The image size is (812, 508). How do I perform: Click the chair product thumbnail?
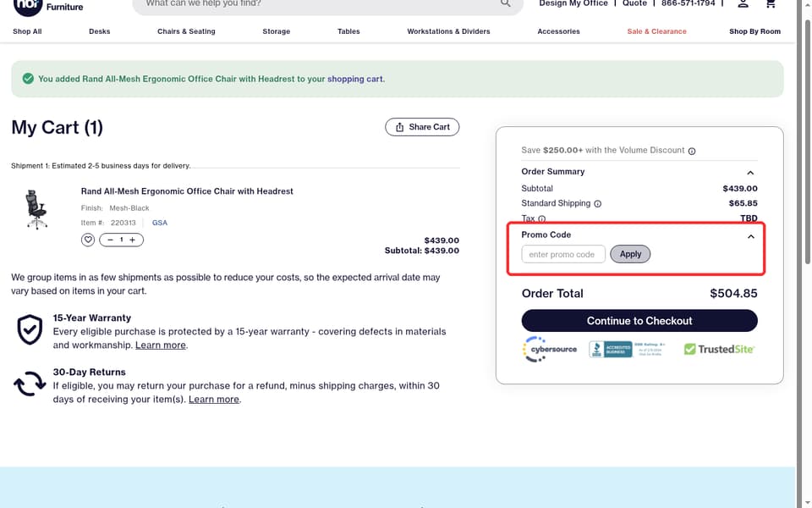(36, 209)
